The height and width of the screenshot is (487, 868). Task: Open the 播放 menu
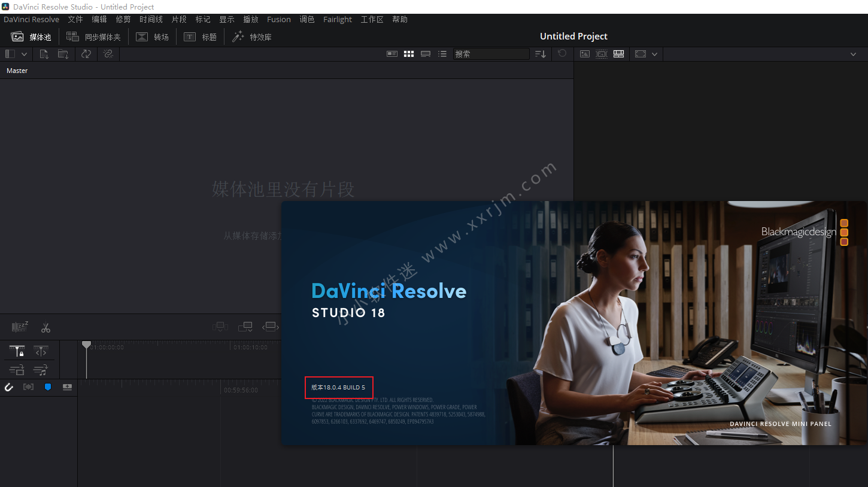pyautogui.click(x=251, y=20)
